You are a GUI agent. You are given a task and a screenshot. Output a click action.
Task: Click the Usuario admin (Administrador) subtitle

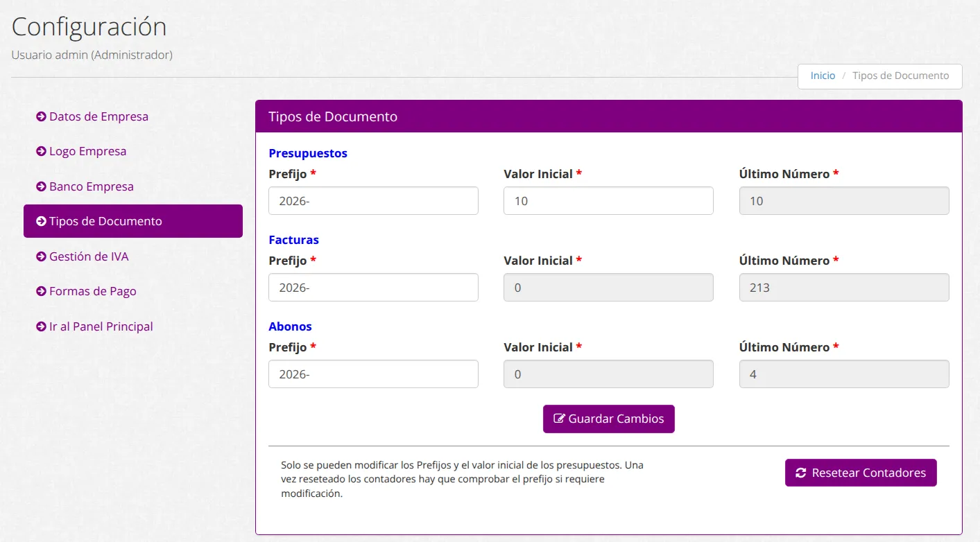point(92,55)
